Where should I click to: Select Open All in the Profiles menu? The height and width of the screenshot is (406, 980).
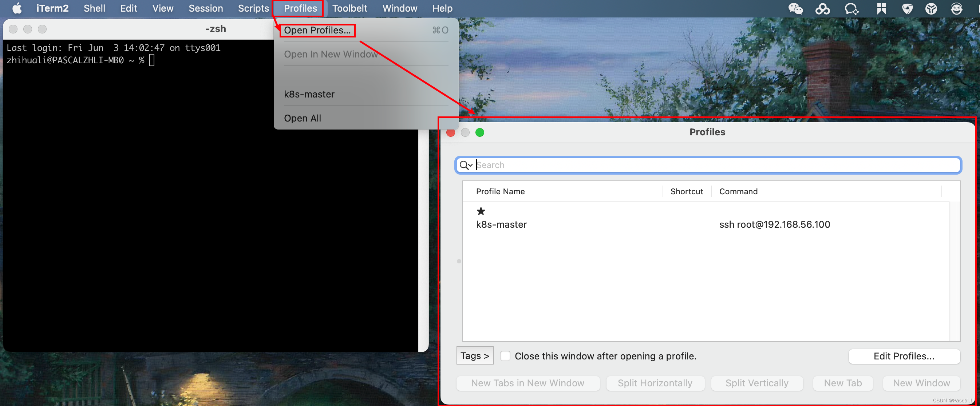click(x=303, y=118)
